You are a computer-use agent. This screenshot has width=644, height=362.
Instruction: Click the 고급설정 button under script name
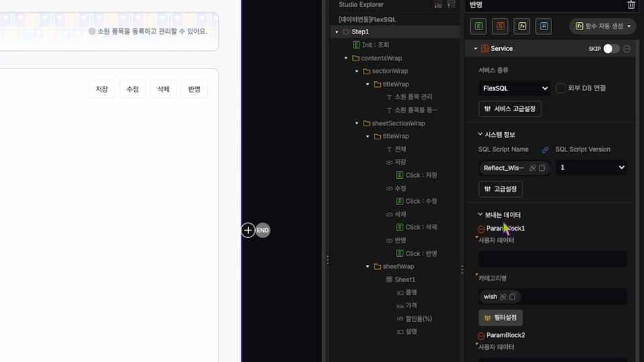pyautogui.click(x=500, y=189)
